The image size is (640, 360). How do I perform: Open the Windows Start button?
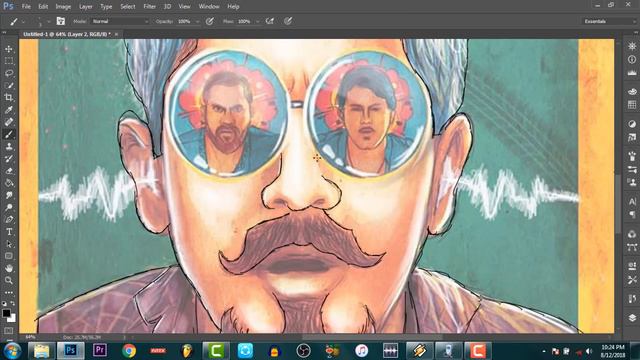(12, 351)
